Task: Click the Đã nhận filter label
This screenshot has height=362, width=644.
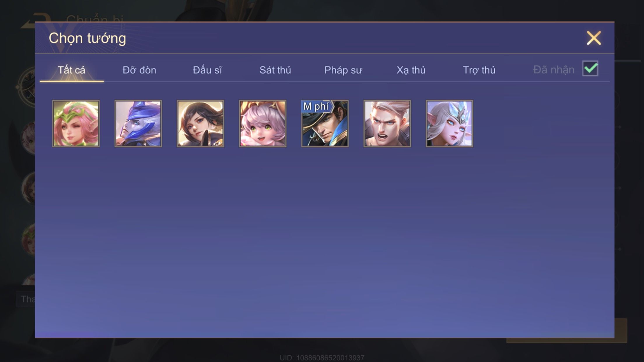Action: click(554, 70)
